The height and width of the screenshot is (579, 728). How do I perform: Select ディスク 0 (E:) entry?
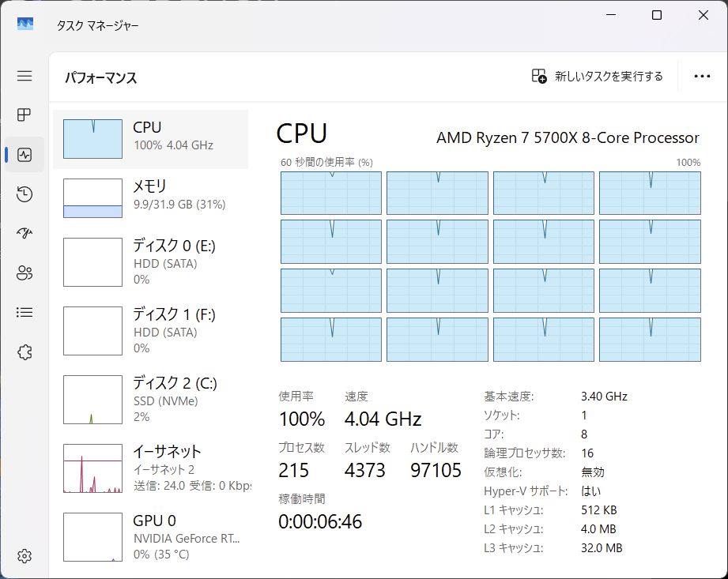point(151,262)
